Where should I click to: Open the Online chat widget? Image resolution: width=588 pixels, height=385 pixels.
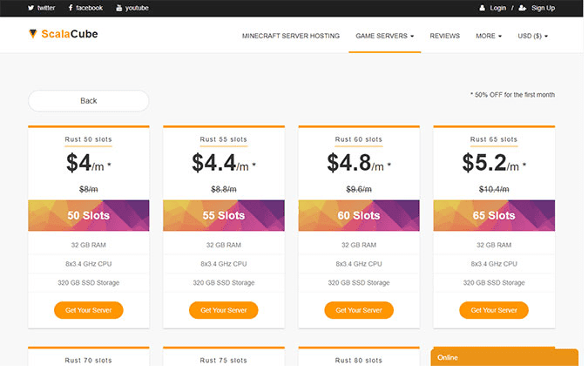504,357
